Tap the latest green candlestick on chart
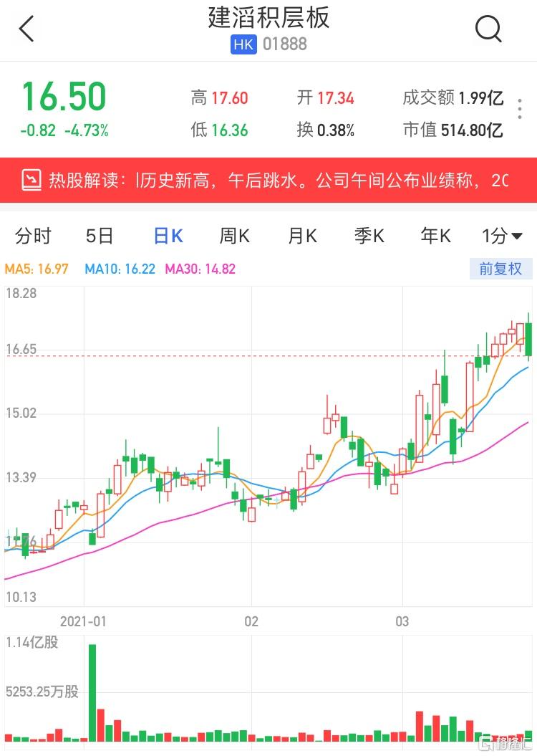537x756 pixels. coord(528,338)
